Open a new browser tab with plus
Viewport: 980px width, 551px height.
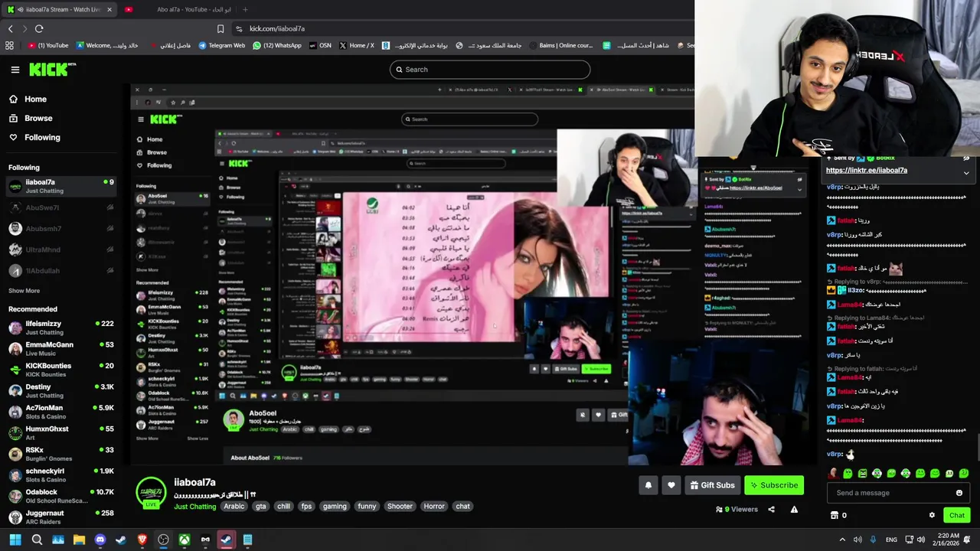tap(245, 9)
